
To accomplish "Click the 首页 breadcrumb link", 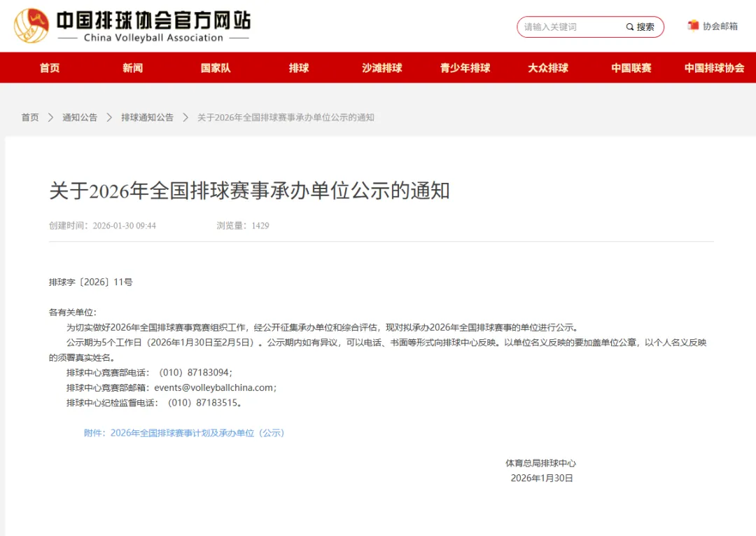I will (30, 117).
